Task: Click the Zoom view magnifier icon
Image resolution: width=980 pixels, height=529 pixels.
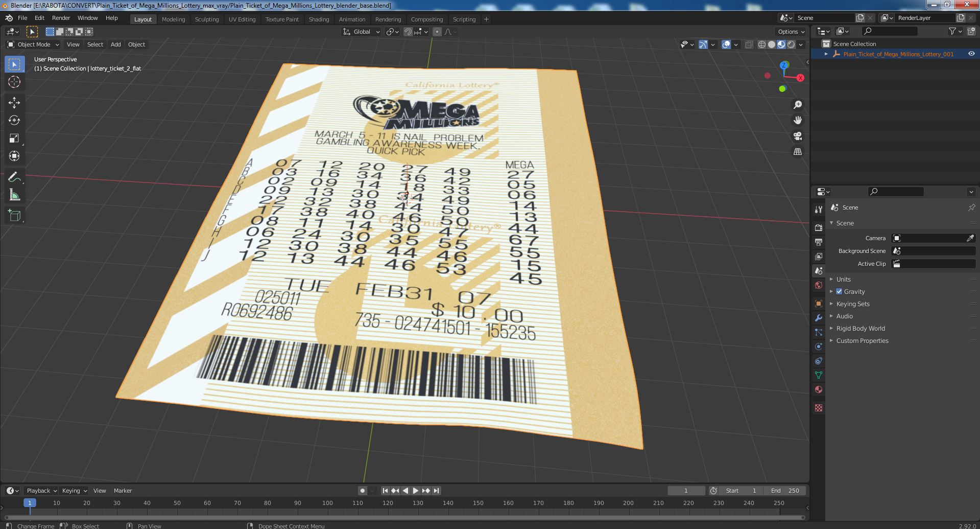Action: (x=797, y=105)
